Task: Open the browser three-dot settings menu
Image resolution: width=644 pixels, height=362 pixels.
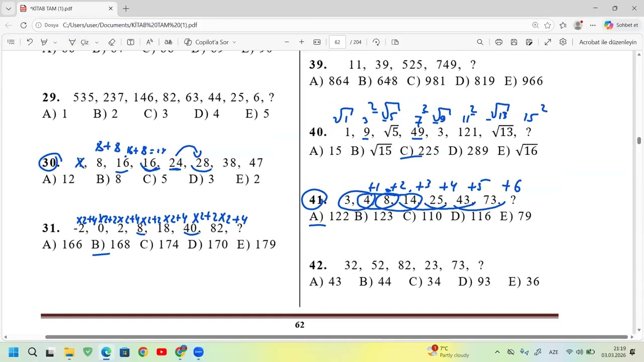Action: pos(593,25)
